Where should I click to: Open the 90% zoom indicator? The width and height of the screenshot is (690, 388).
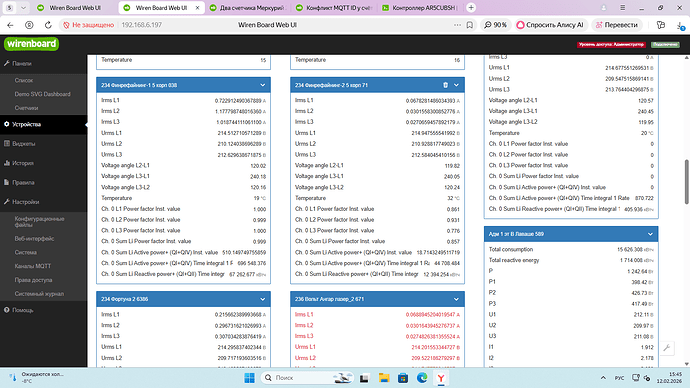click(495, 25)
